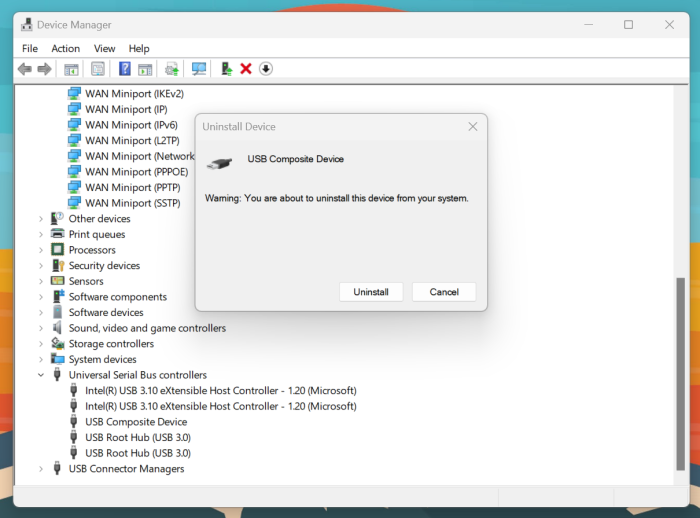Expand the Sensors node
700x518 pixels.
coord(41,281)
